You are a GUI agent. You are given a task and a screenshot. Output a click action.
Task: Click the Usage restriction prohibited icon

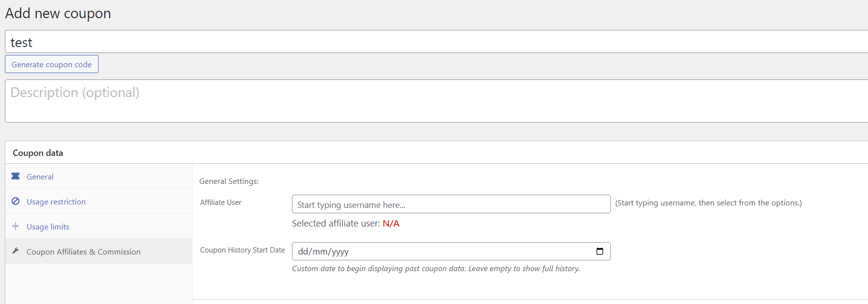click(x=16, y=201)
